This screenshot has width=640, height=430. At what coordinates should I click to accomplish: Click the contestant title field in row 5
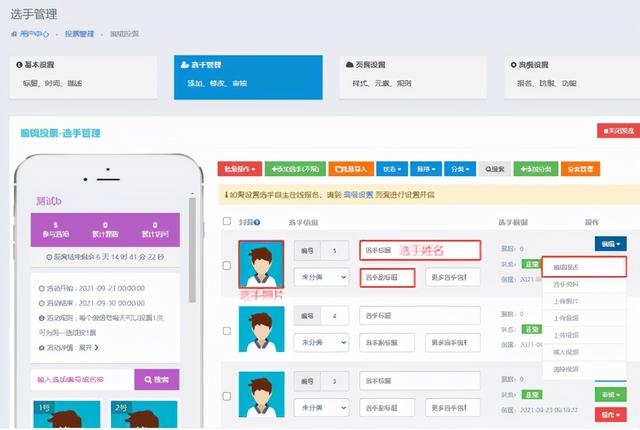click(x=420, y=250)
